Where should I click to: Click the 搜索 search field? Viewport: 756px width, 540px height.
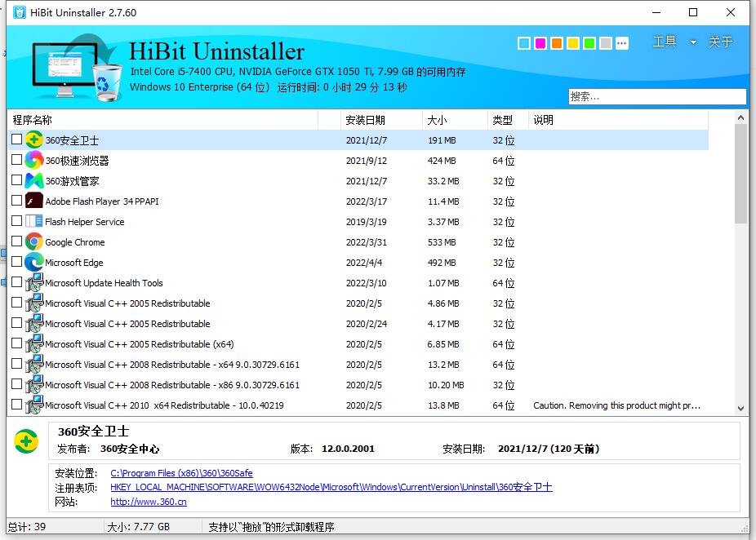click(x=656, y=96)
